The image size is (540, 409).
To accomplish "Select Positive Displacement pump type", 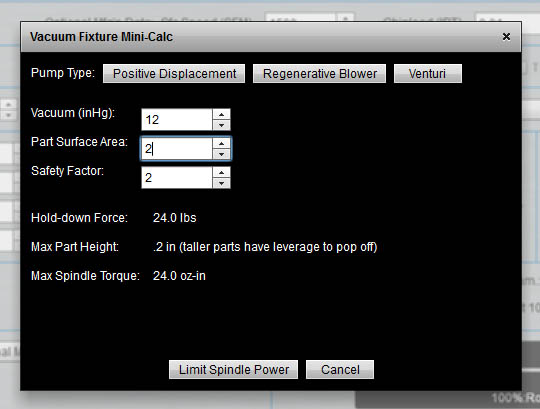I will (x=174, y=73).
